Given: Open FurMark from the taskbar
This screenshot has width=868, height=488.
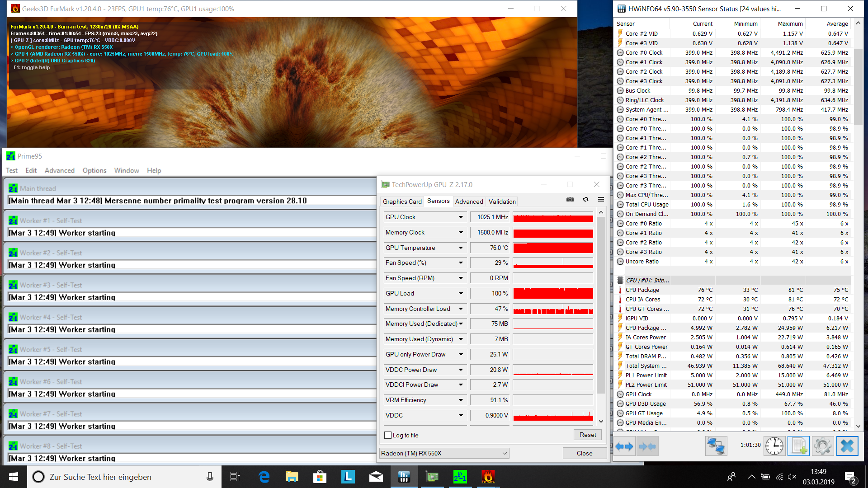Looking at the screenshot, I should [x=488, y=477].
